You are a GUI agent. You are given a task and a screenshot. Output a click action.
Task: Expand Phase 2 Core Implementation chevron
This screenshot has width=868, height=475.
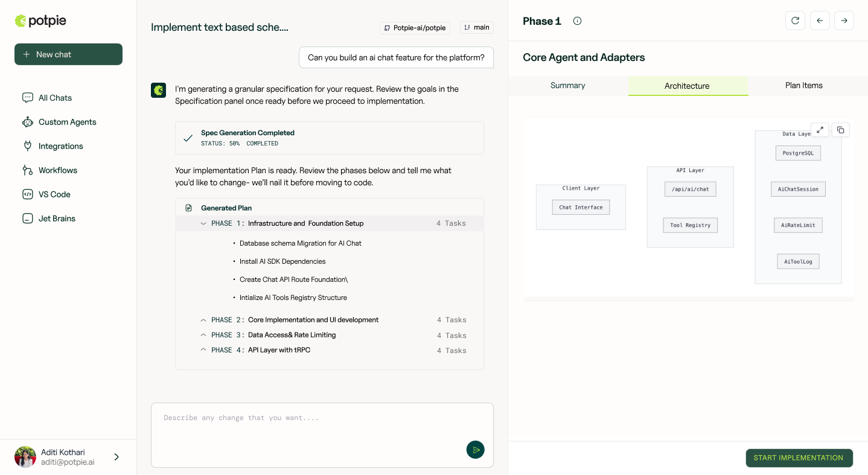coord(203,320)
